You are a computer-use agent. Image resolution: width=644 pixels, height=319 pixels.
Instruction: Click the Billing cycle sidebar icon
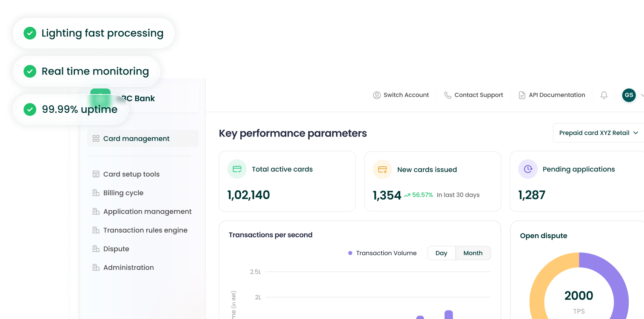click(96, 193)
